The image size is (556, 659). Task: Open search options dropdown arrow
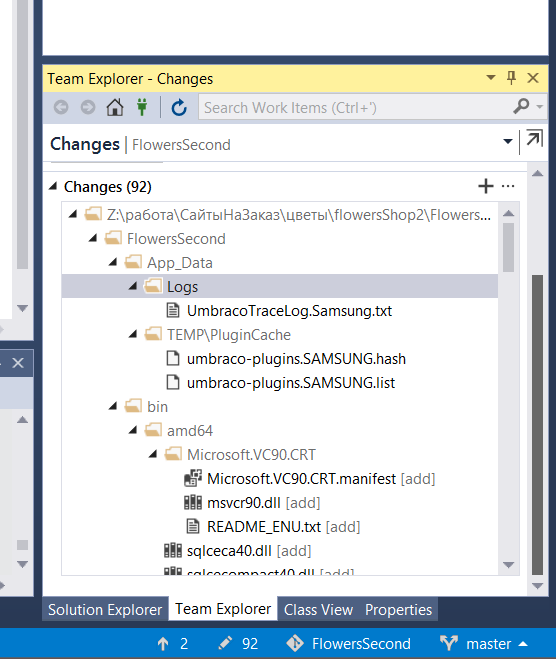coord(540,107)
